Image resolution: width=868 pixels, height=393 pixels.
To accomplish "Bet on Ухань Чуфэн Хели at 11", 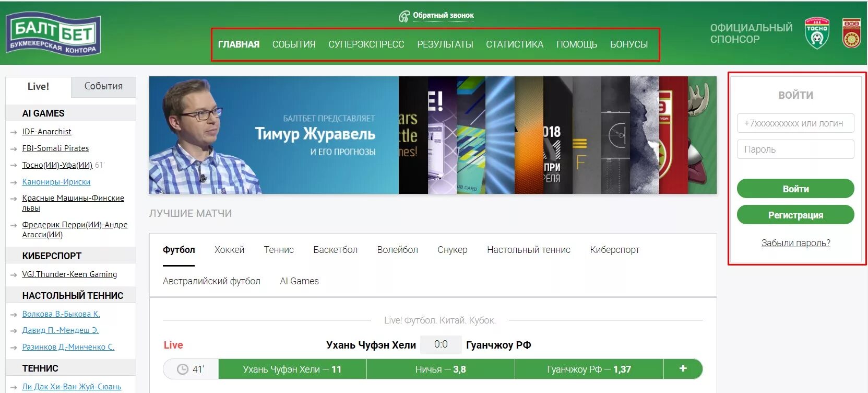I will click(292, 369).
